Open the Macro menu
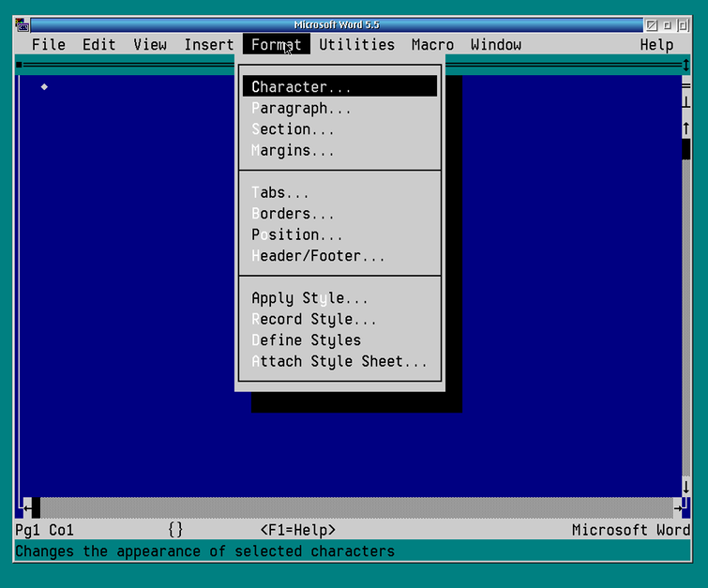Image resolution: width=708 pixels, height=588 pixels. tap(432, 45)
